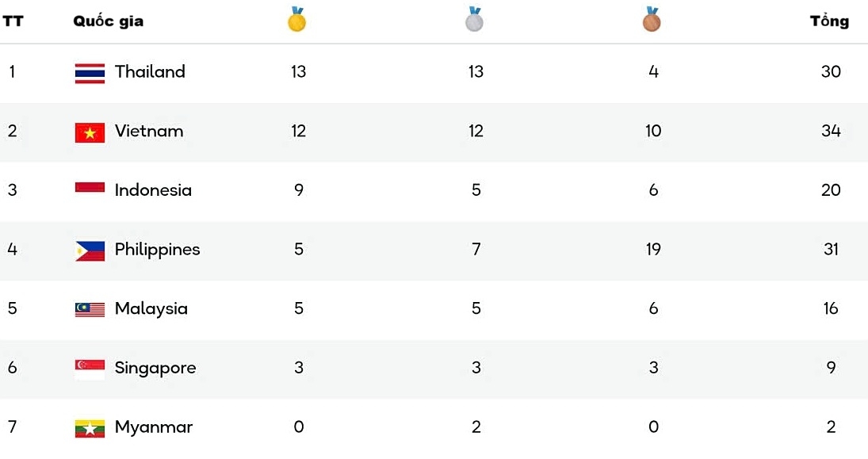This screenshot has width=868, height=459.
Task: Click the Indonesia flag icon
Action: pos(90,189)
